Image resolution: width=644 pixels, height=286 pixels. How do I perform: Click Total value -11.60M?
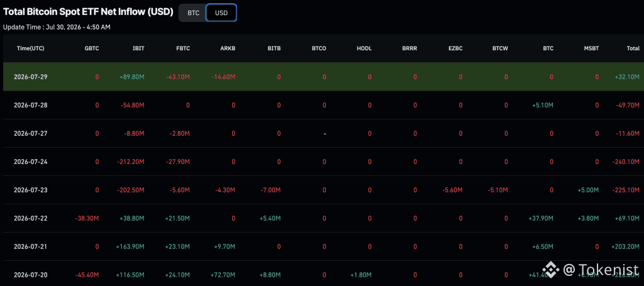tap(630, 133)
